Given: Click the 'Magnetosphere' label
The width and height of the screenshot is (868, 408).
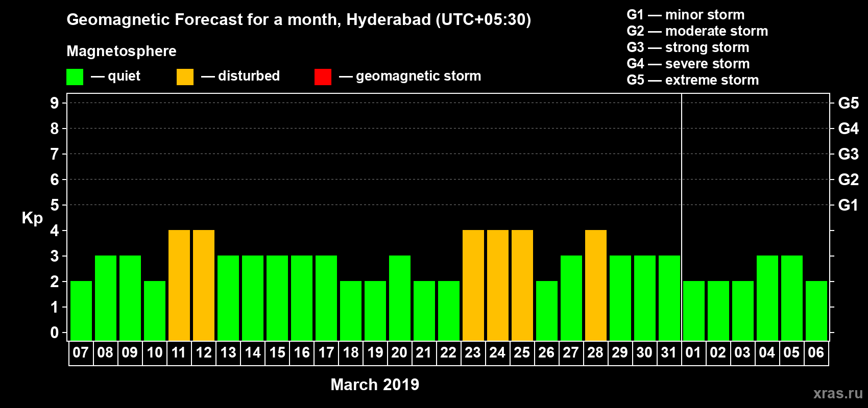Looking at the screenshot, I should [x=122, y=51].
